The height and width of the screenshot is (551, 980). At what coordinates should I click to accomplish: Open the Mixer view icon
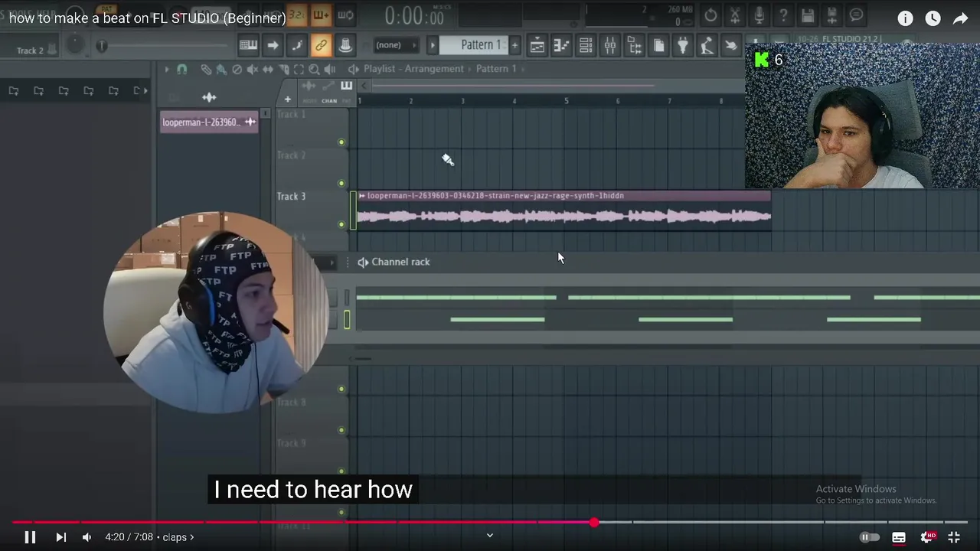pos(610,45)
